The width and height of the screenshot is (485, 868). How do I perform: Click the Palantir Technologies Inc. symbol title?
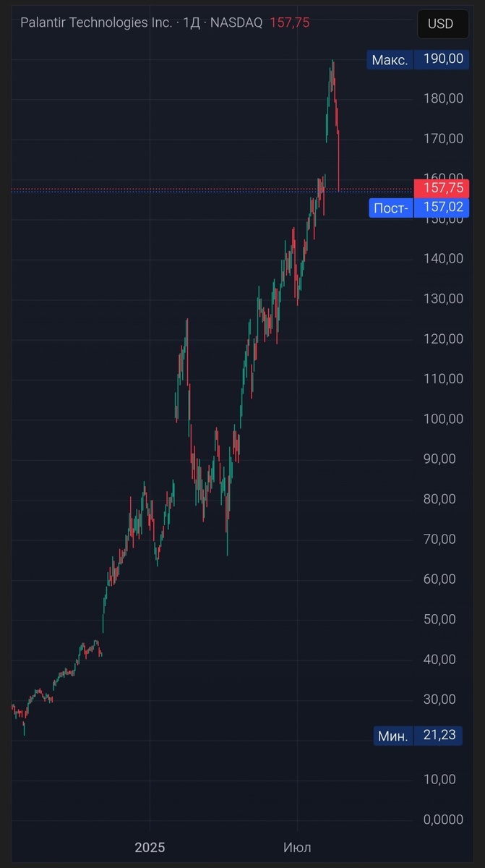point(96,23)
